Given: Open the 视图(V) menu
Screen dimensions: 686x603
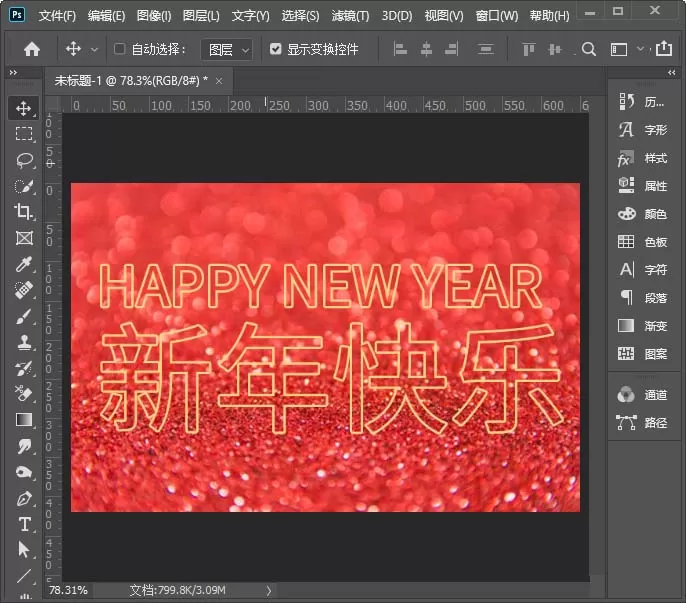Looking at the screenshot, I should tap(444, 16).
